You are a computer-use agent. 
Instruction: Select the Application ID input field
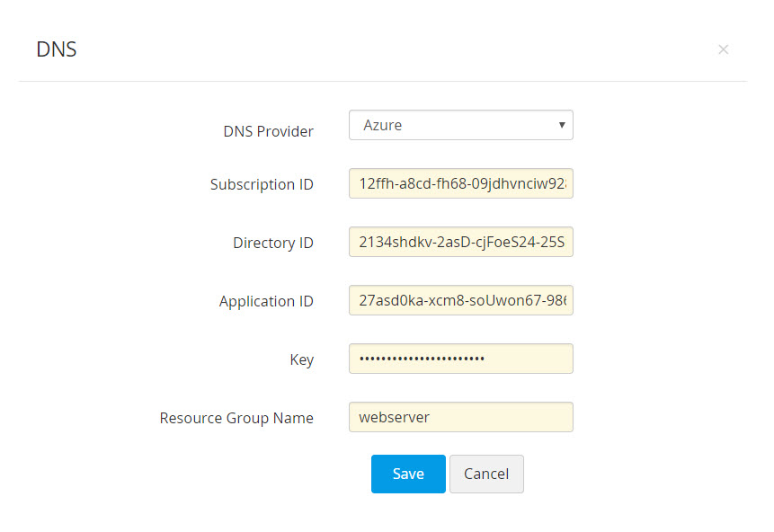click(x=460, y=300)
